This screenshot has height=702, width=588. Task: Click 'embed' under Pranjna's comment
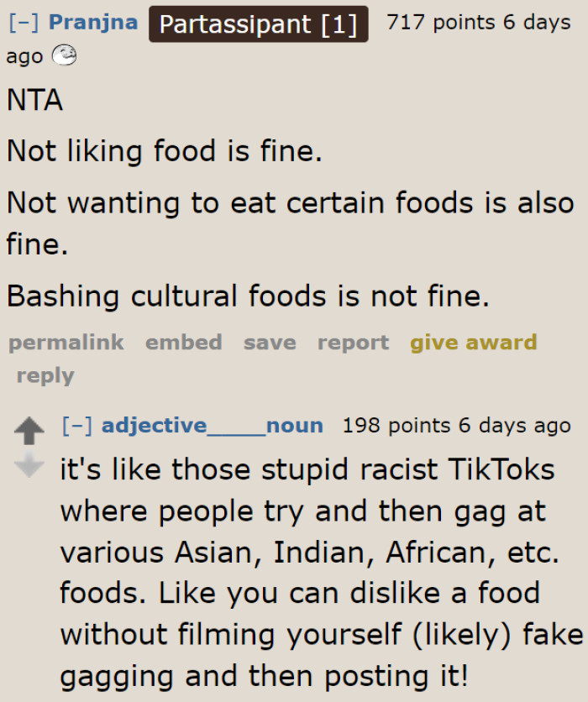tap(183, 343)
